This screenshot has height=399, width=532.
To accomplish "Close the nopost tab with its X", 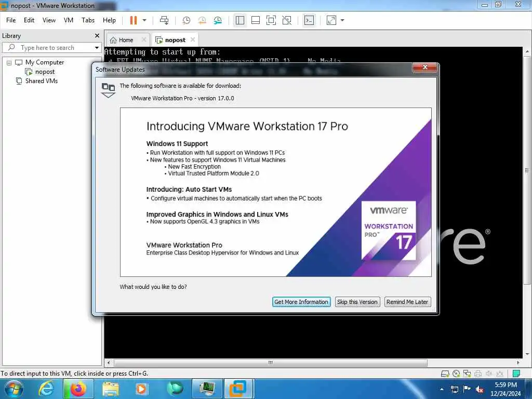I will point(193,39).
